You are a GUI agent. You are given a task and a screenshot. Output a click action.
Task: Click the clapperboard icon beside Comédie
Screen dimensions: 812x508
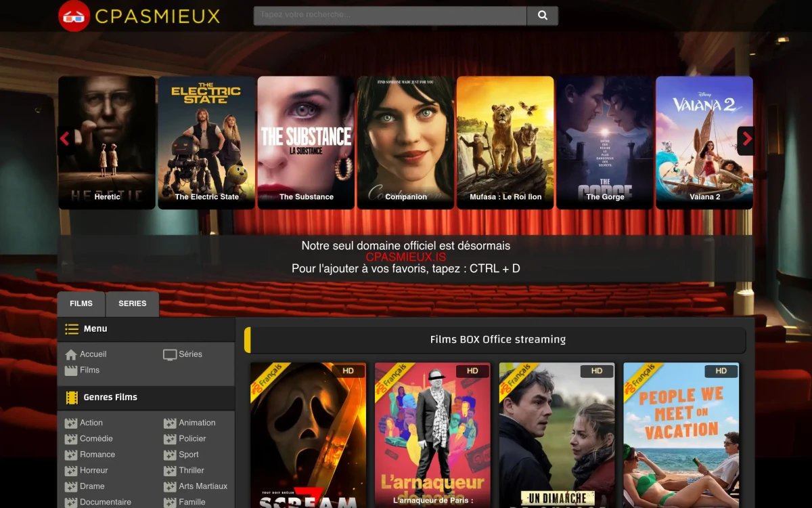71,439
